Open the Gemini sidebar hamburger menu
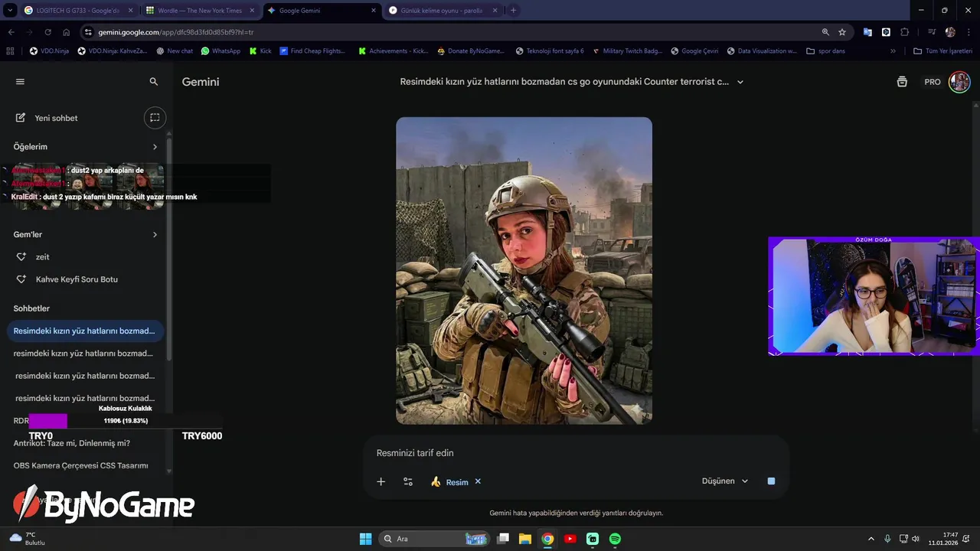 (20, 82)
